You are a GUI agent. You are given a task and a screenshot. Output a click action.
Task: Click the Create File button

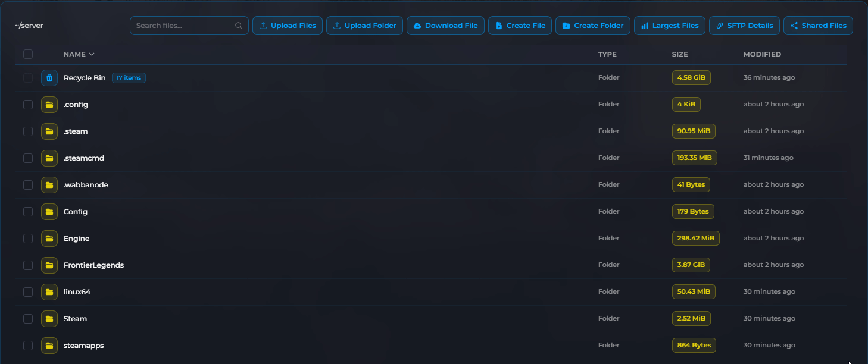520,26
